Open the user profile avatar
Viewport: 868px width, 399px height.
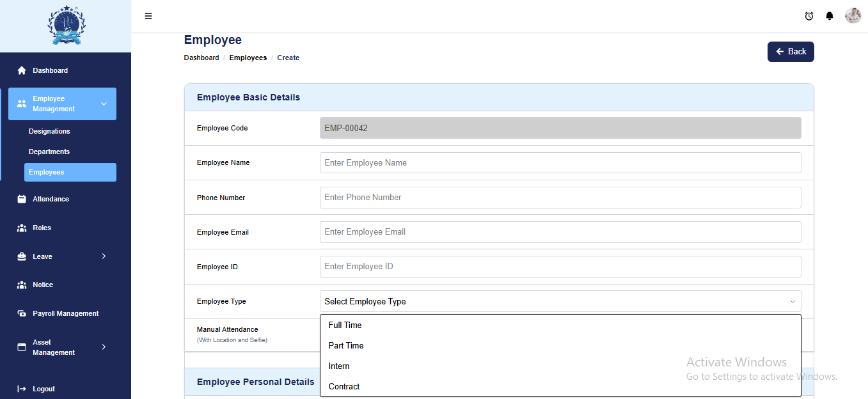click(853, 16)
